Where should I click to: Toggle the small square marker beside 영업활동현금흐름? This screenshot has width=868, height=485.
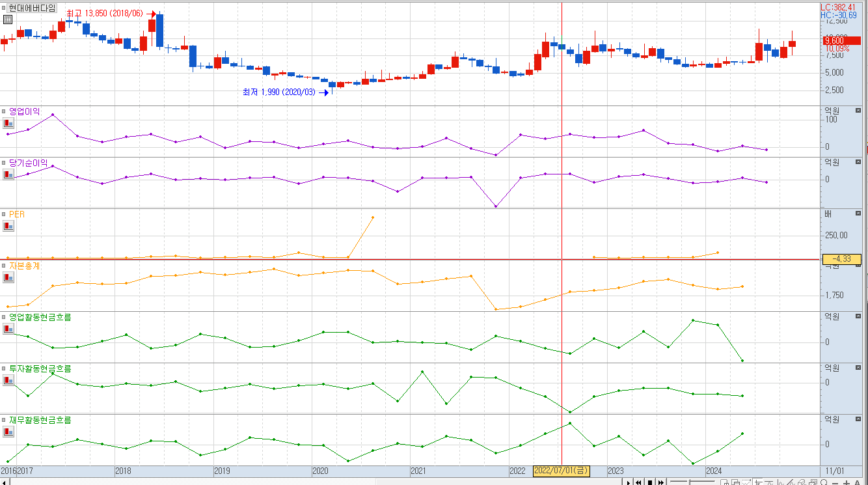coord(3,317)
